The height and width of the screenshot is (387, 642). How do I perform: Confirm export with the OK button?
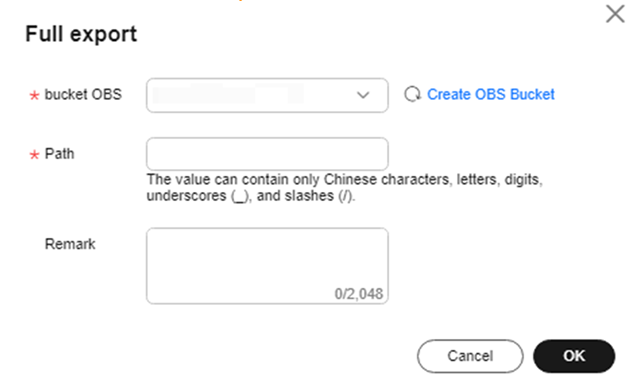coord(574,356)
